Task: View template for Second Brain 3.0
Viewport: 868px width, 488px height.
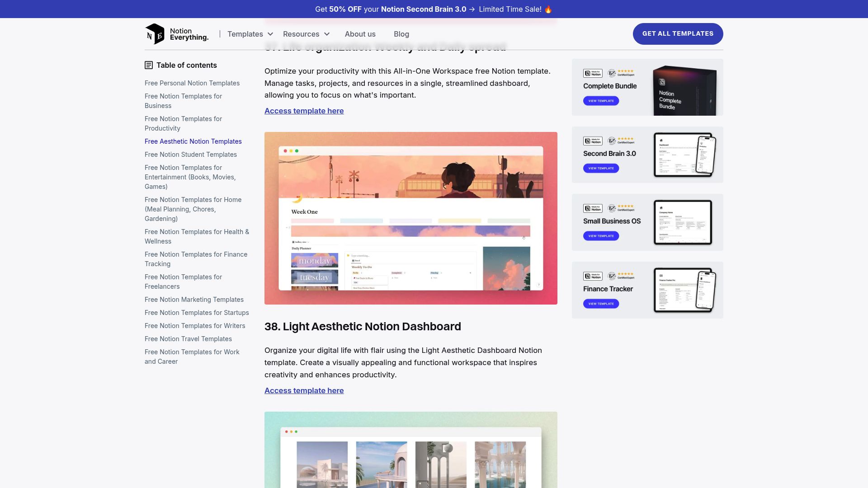Action: tap(601, 168)
